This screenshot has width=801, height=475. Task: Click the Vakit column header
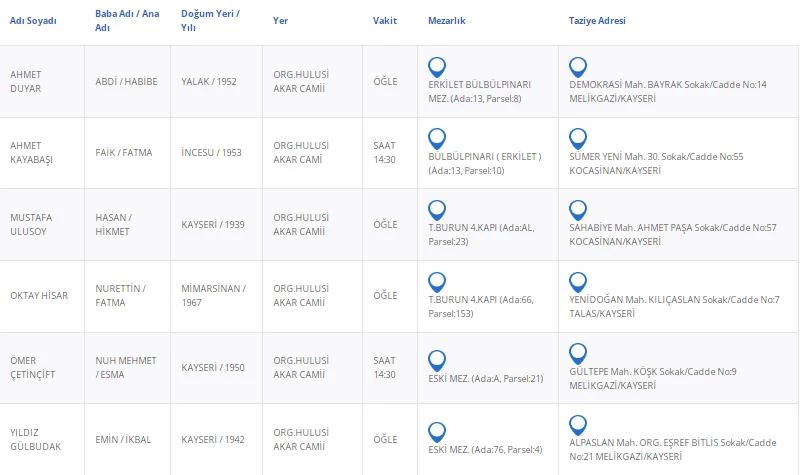385,20
